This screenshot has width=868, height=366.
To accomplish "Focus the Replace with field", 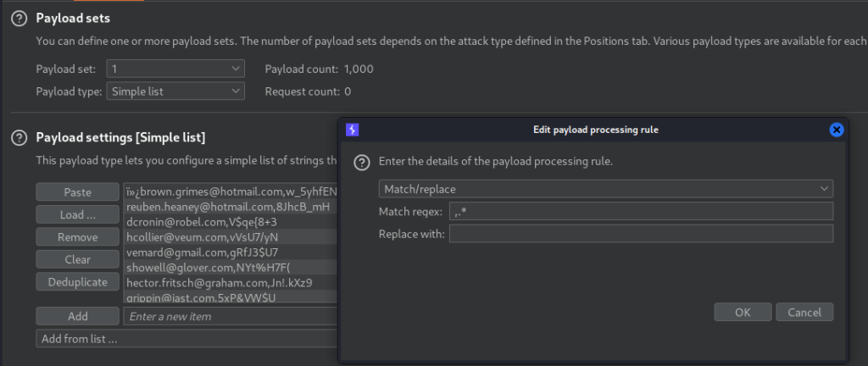I will (x=641, y=233).
